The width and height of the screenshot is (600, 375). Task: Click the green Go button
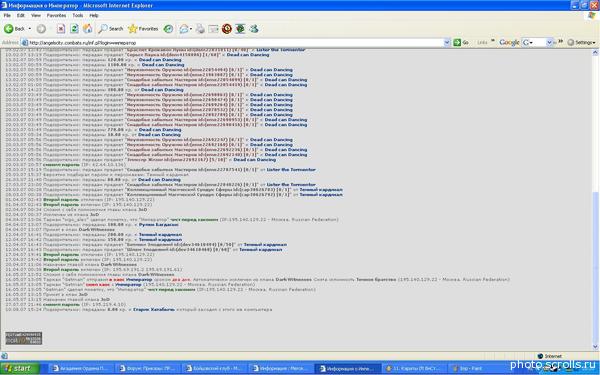coord(461,42)
